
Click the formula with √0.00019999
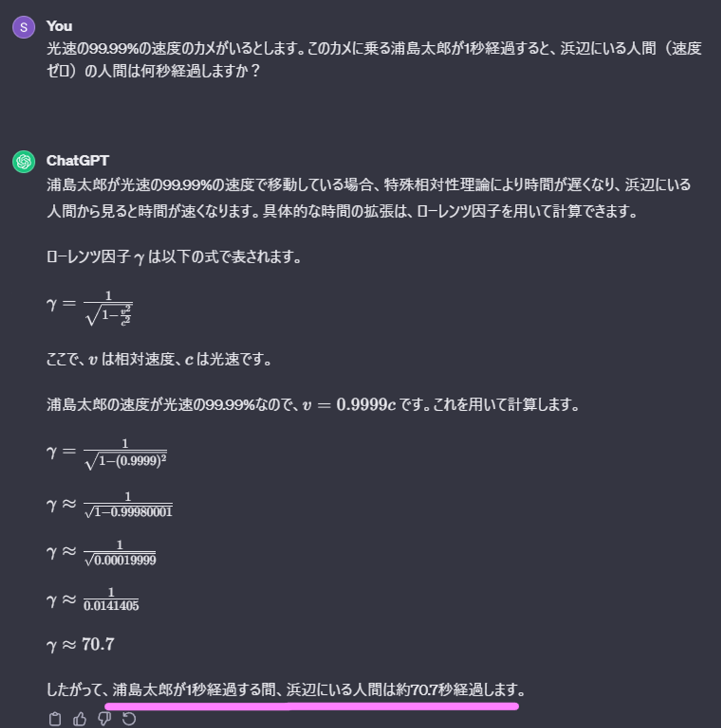101,553
